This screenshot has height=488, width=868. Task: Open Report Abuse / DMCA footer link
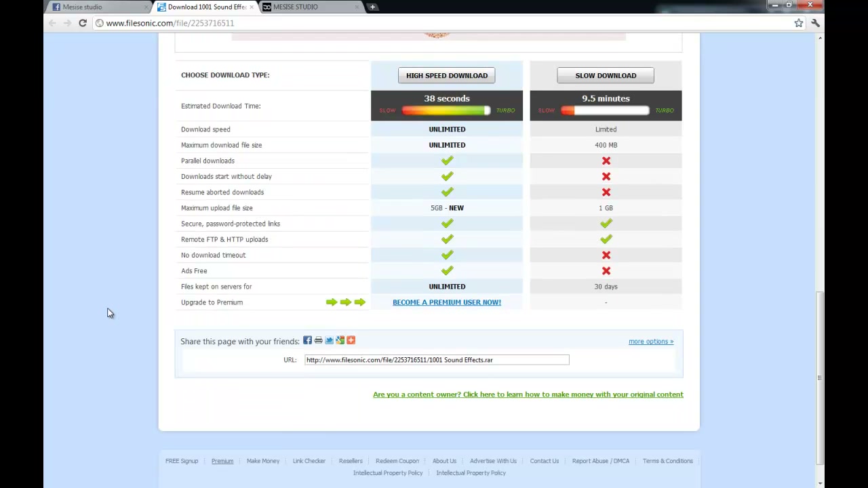click(x=601, y=461)
